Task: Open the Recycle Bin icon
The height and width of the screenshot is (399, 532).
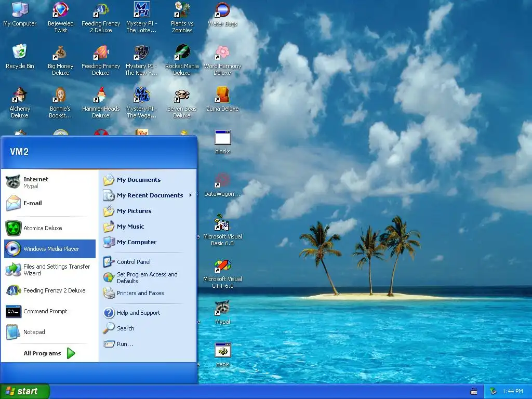Action: [20, 57]
